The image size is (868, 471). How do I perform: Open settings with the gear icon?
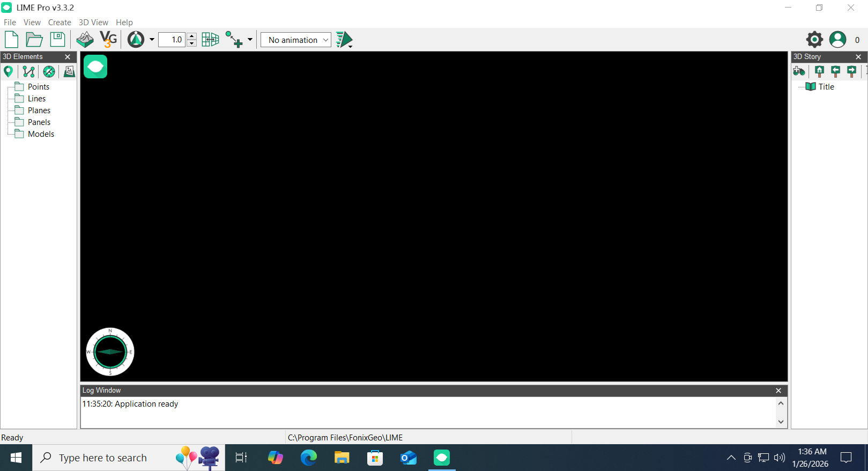click(x=814, y=39)
